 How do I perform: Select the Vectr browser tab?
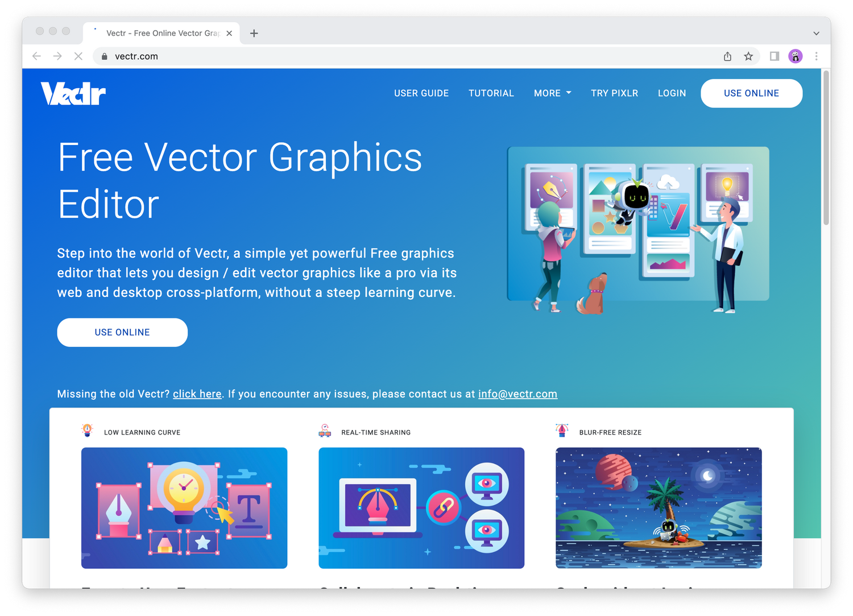point(162,34)
